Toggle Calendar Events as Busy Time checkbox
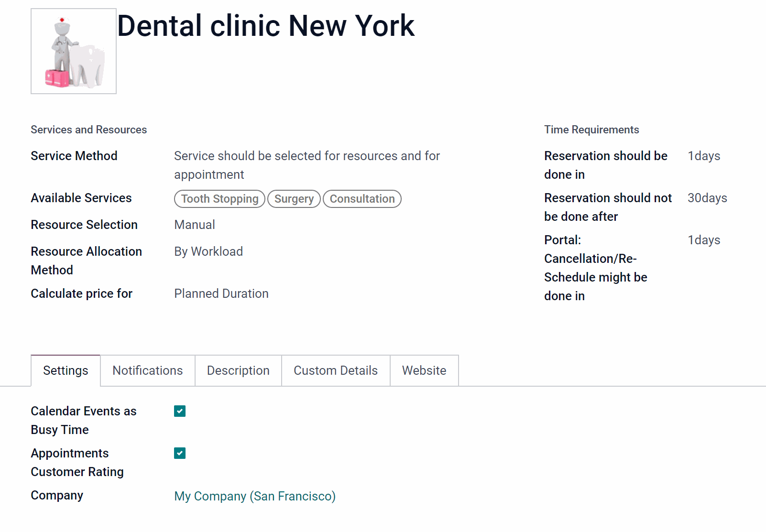This screenshot has width=766, height=532. [180, 411]
